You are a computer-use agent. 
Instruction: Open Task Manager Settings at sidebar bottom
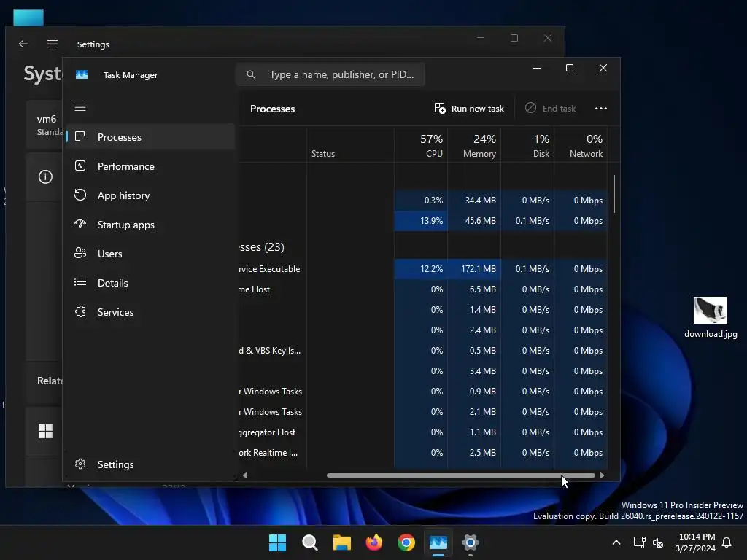(x=150, y=464)
